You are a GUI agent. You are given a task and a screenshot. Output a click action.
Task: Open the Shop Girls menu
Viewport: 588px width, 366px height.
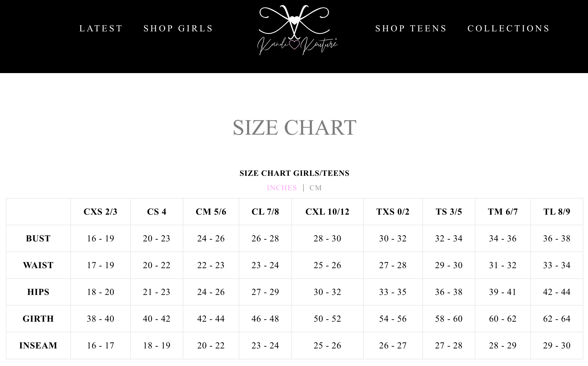coord(178,28)
